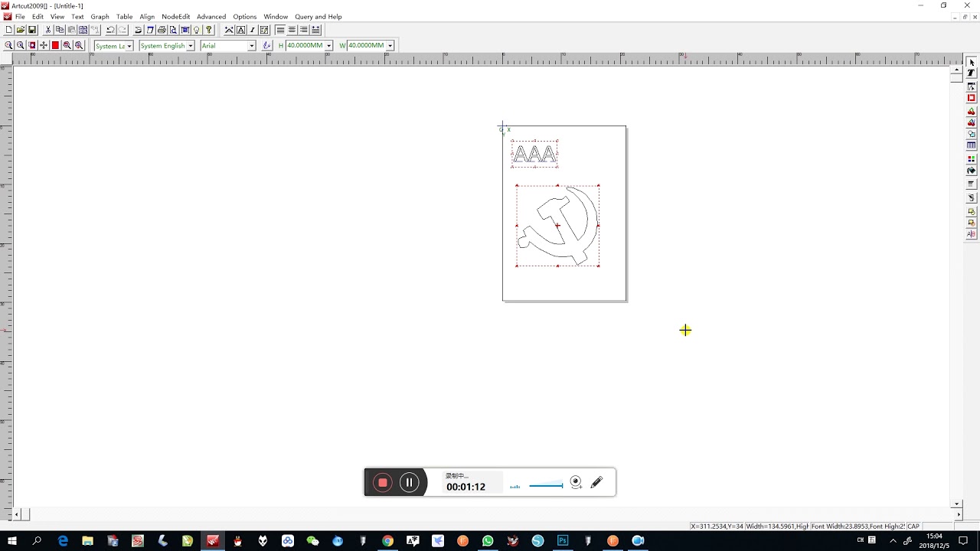Pause the screen recording
This screenshot has width=980, height=551.
[x=409, y=482]
